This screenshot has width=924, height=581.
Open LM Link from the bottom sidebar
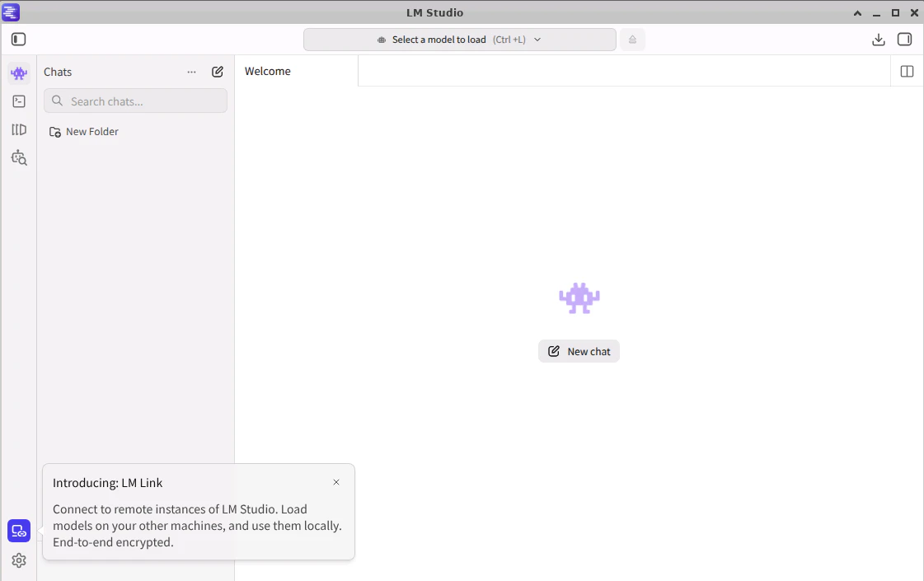(19, 531)
